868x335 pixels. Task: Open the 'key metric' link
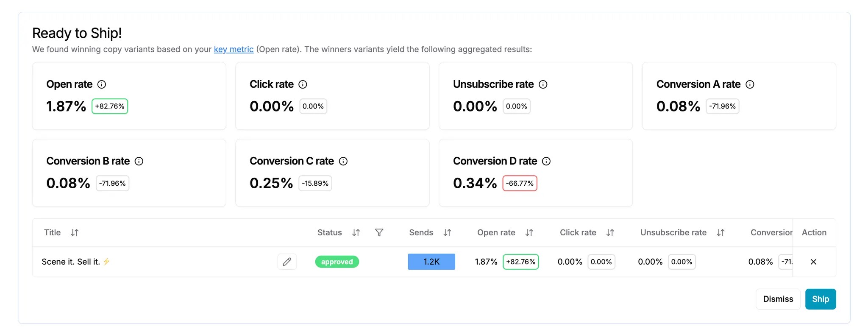pyautogui.click(x=234, y=49)
